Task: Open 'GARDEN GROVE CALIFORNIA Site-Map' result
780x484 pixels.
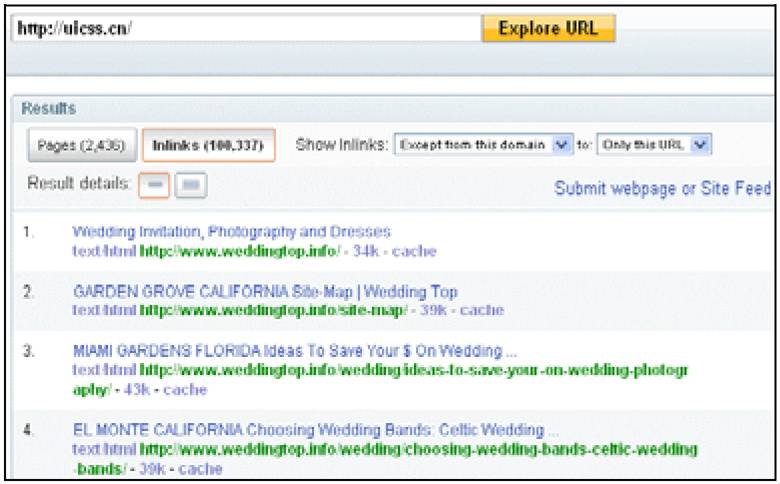Action: pyautogui.click(x=265, y=291)
